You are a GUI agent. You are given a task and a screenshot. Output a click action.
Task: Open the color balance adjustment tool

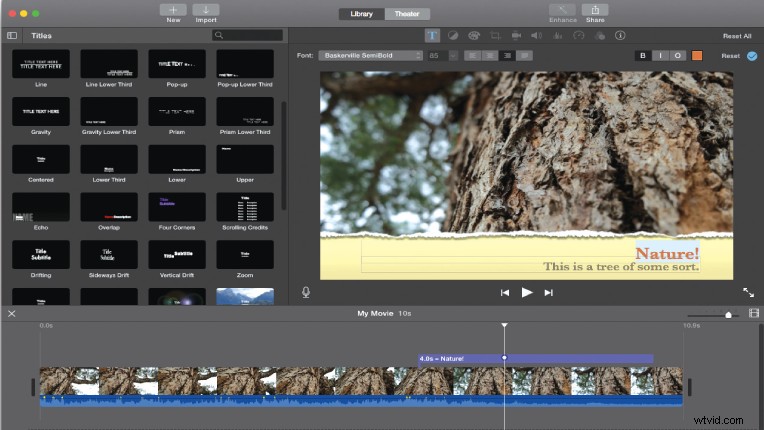(453, 35)
